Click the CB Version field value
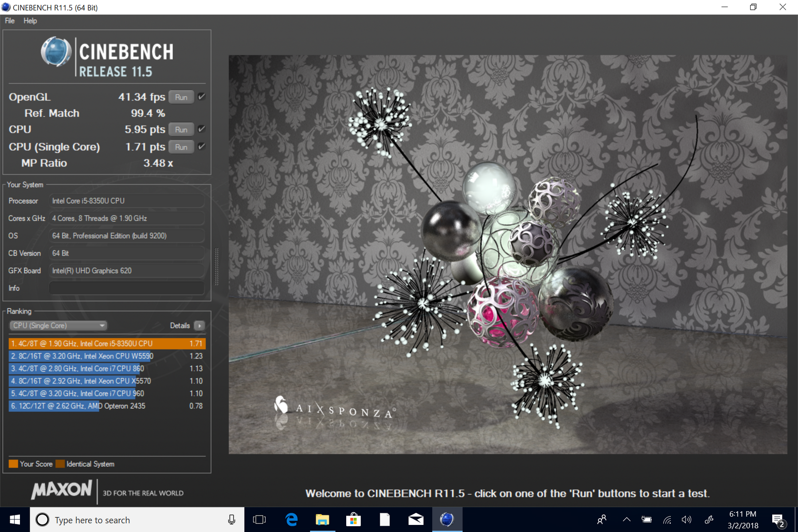This screenshot has width=798, height=532. (x=127, y=253)
